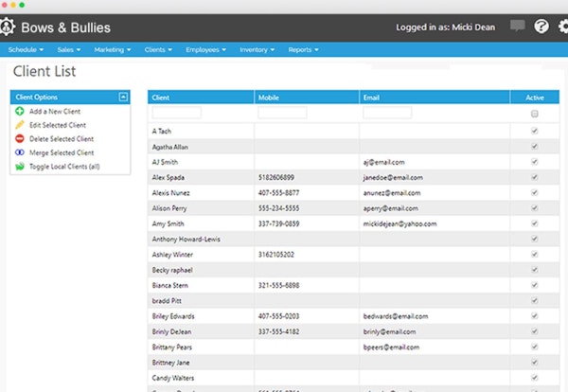Choose the Edit Selected Client link
This screenshot has height=392, width=568.
coord(58,125)
